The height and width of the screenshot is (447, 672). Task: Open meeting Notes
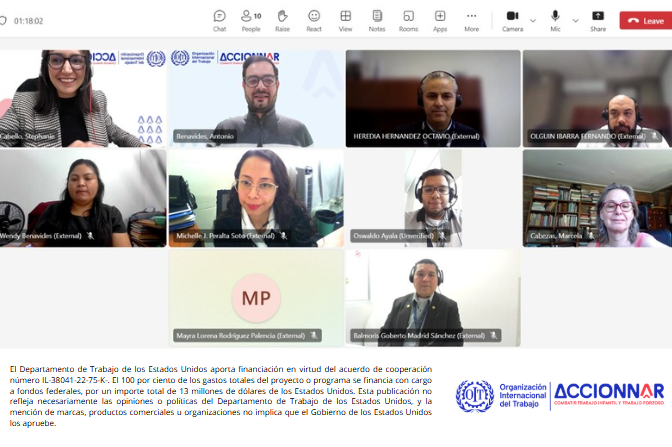point(377,21)
